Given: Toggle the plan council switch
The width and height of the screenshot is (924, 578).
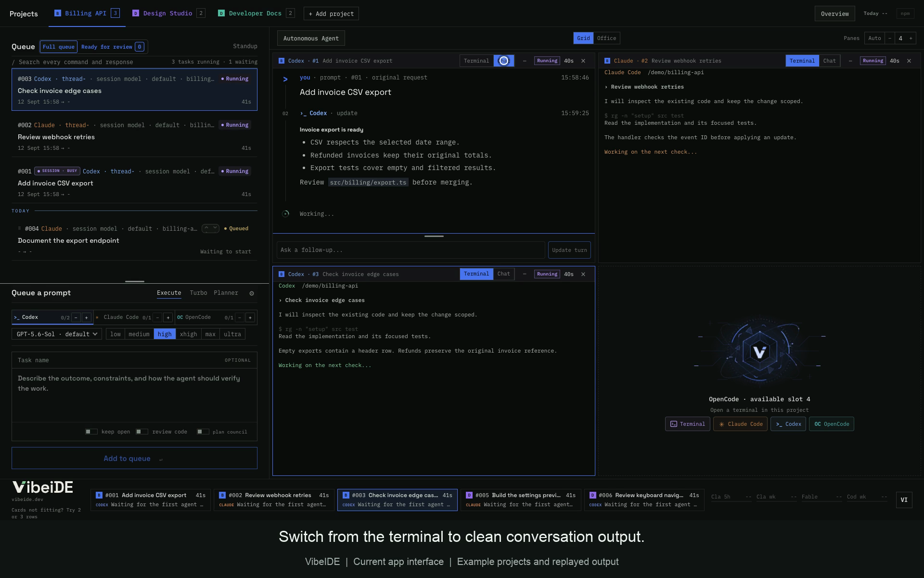Looking at the screenshot, I should (203, 432).
